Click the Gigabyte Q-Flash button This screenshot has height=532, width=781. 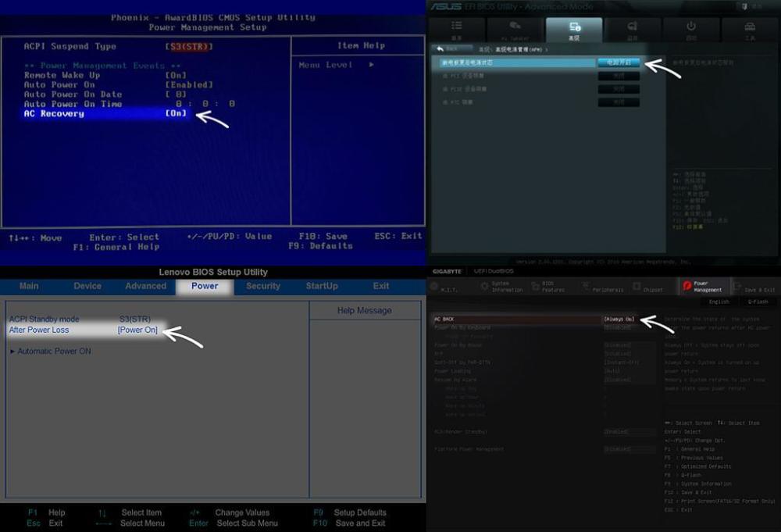point(758,302)
